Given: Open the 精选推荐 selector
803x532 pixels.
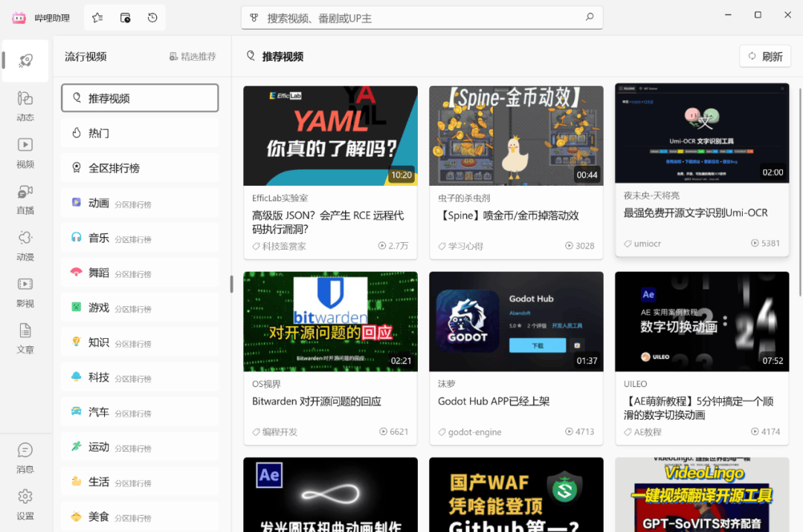Looking at the screenshot, I should point(193,56).
